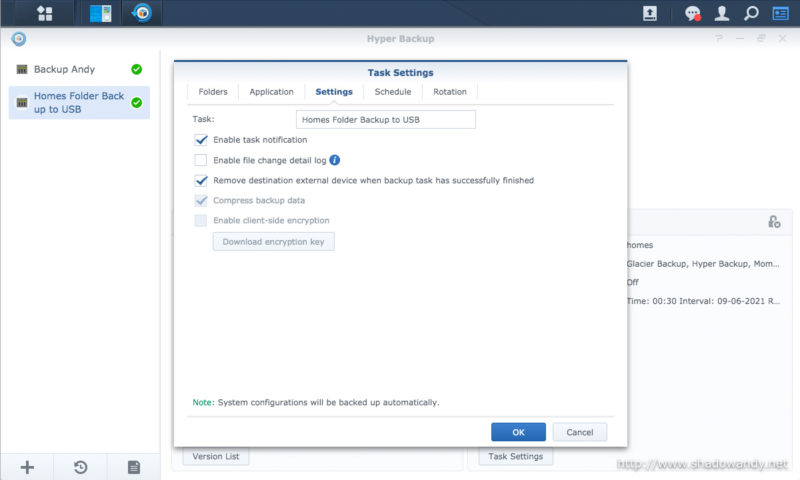
Task: Toggle Enable client-side encryption checkbox
Action: (201, 220)
